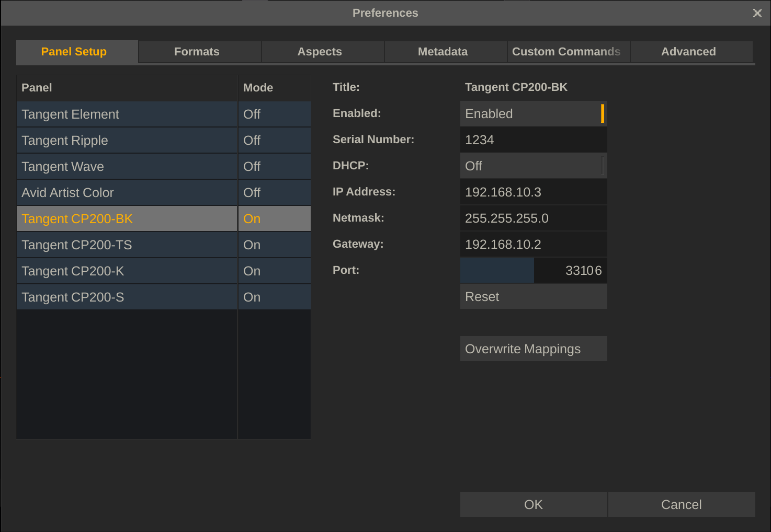Close the Preferences dialog with the X icon
This screenshot has width=771, height=532.
pos(757,13)
